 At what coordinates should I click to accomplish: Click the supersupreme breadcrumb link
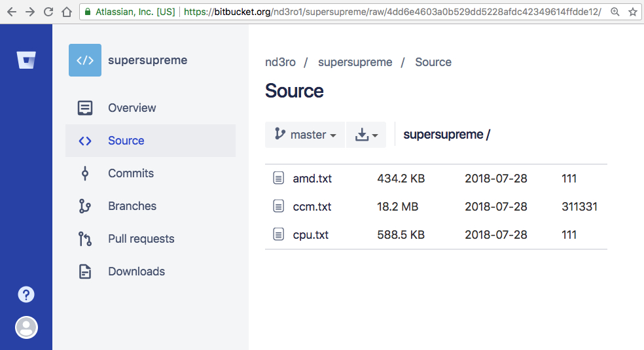click(355, 62)
